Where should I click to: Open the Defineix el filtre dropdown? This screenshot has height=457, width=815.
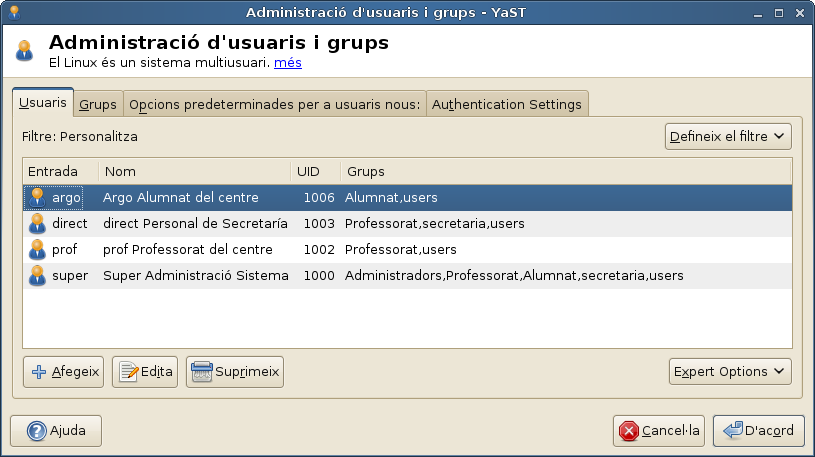pos(728,136)
